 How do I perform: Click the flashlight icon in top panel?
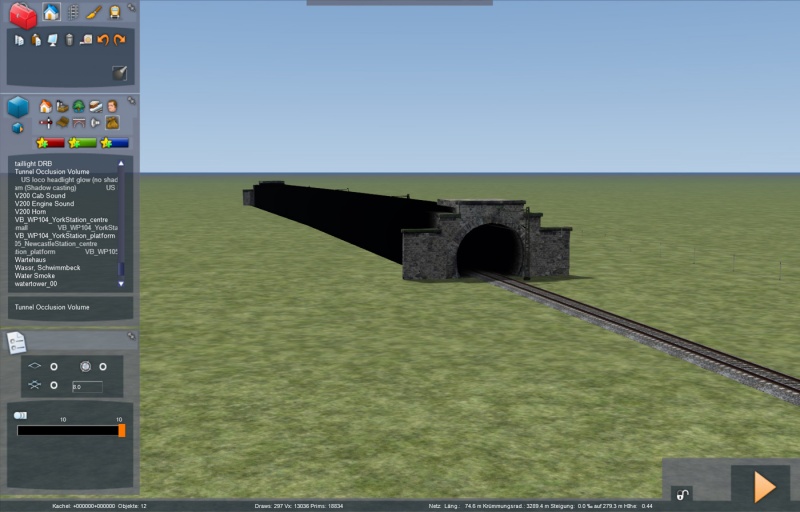119,73
